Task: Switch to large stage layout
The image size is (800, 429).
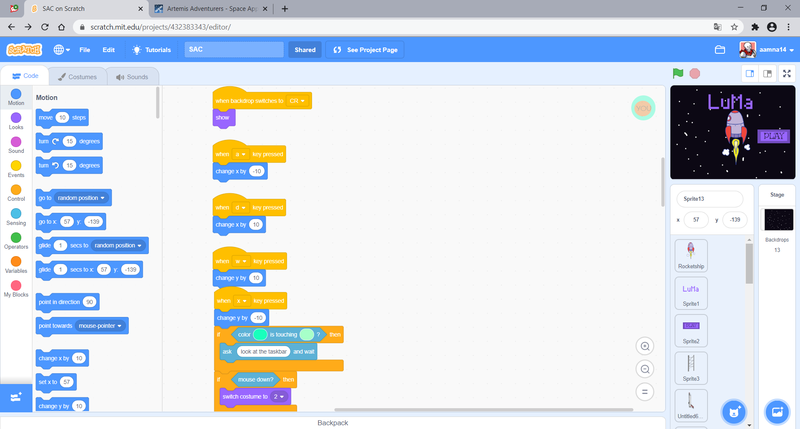Action: click(x=767, y=73)
